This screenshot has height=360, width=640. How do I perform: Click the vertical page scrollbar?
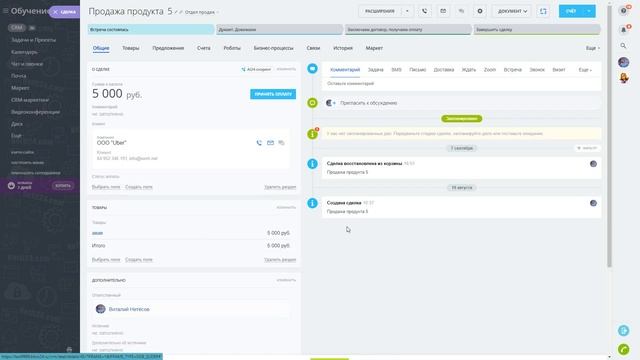(x=609, y=135)
